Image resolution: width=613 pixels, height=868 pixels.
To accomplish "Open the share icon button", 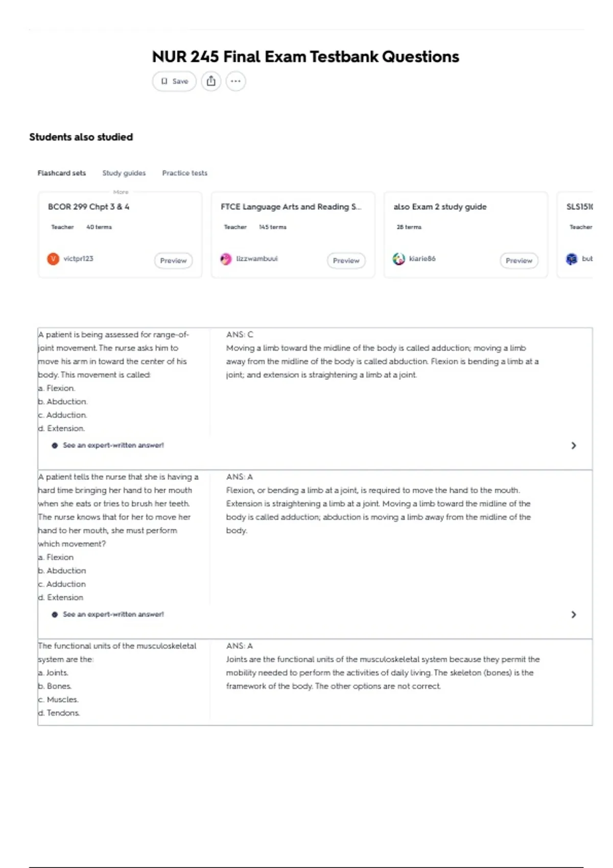I will 211,81.
